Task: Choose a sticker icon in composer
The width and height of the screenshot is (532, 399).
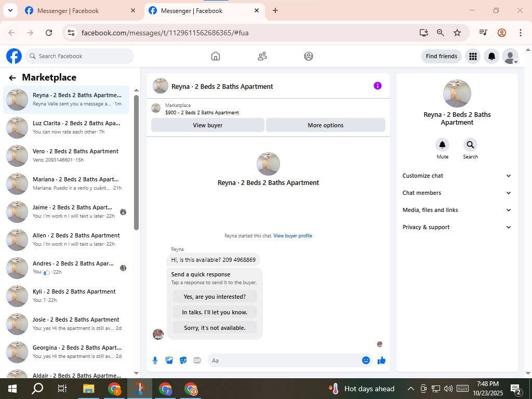Action: pyautogui.click(x=183, y=361)
